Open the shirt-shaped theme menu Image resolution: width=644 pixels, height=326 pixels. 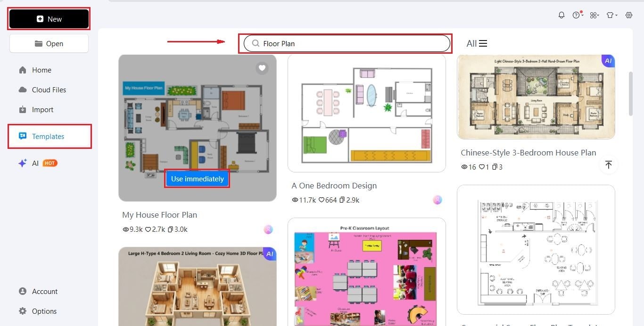(611, 15)
